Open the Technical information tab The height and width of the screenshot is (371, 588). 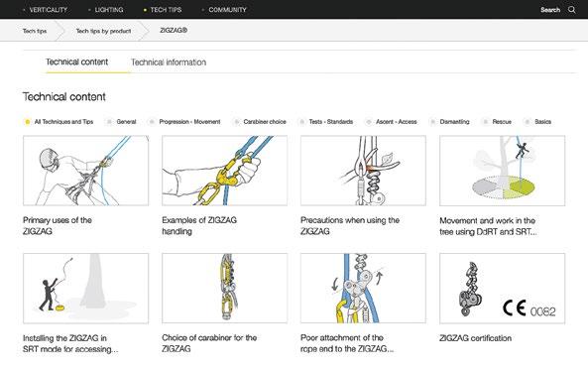tap(169, 62)
